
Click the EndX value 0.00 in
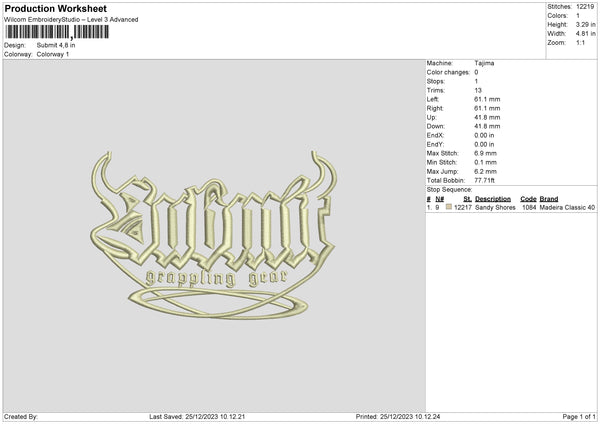click(484, 135)
